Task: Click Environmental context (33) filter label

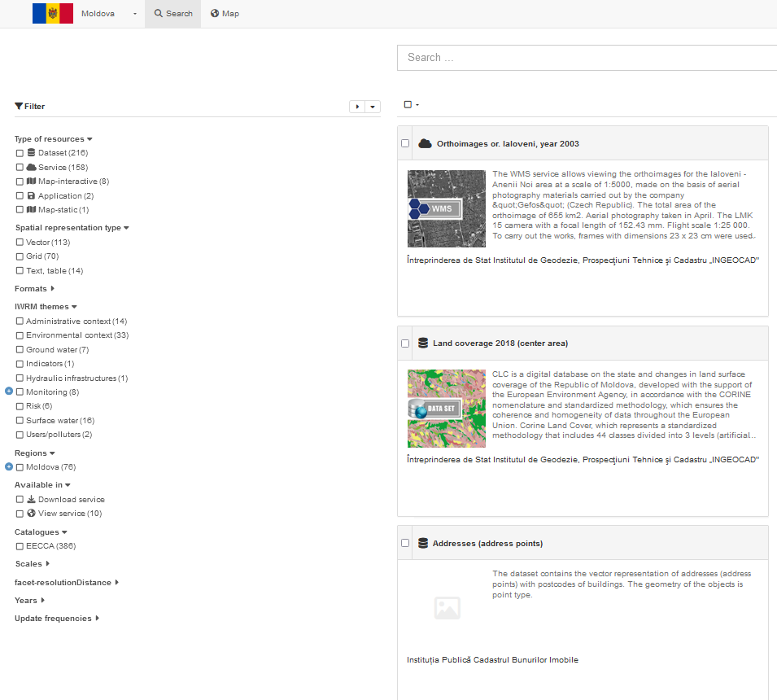Action: click(x=77, y=335)
